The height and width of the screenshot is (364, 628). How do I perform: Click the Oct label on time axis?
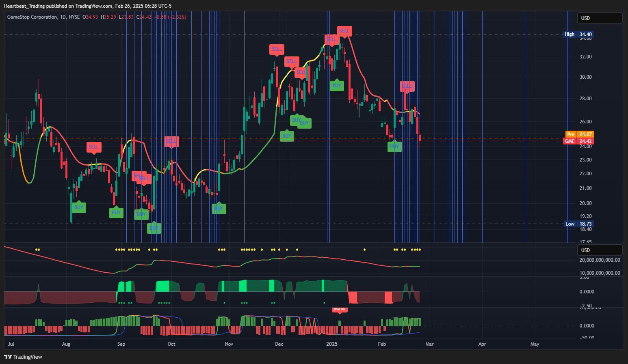coord(171,344)
